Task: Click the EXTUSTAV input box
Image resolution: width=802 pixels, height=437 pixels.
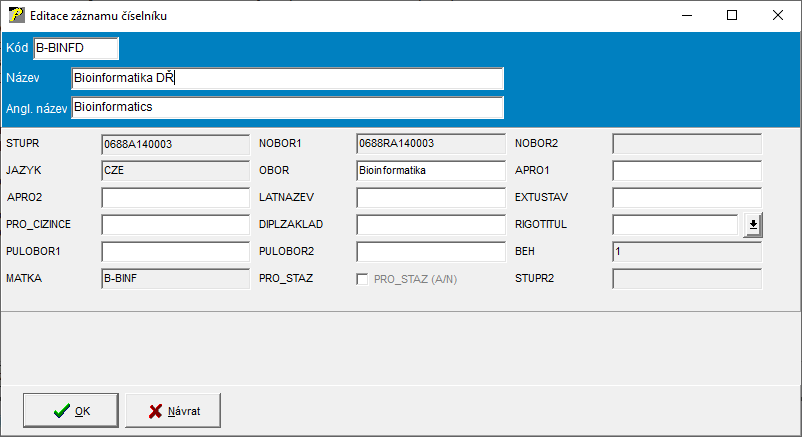Action: click(x=686, y=198)
